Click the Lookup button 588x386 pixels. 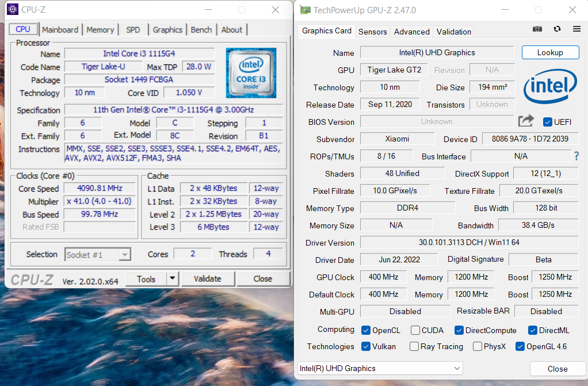(549, 52)
